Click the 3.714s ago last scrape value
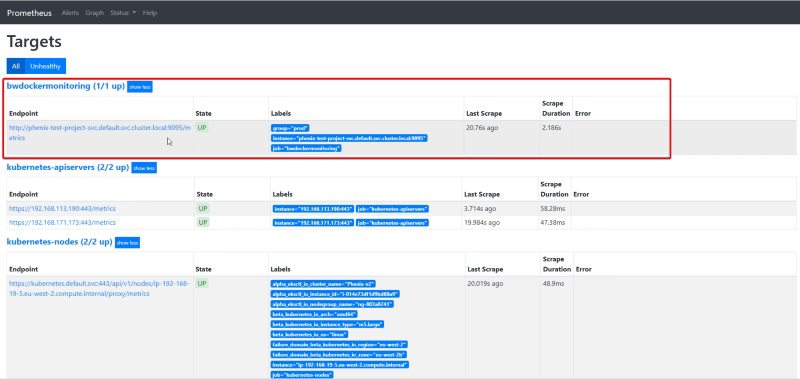The width and height of the screenshot is (800, 379). pos(480,209)
